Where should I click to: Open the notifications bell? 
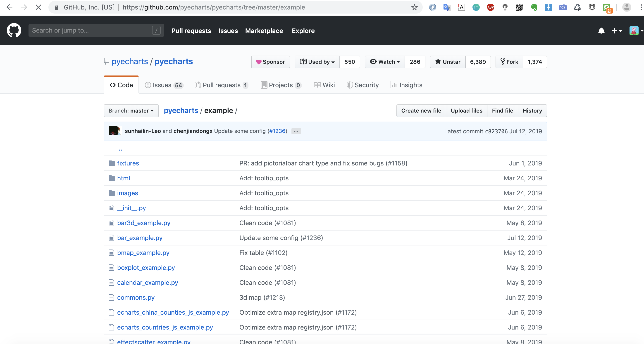(x=601, y=31)
